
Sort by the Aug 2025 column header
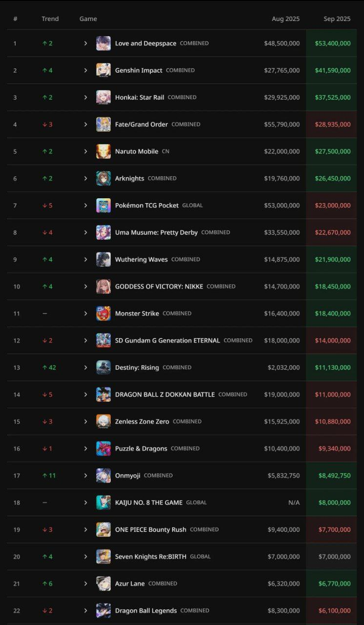pyautogui.click(x=285, y=19)
